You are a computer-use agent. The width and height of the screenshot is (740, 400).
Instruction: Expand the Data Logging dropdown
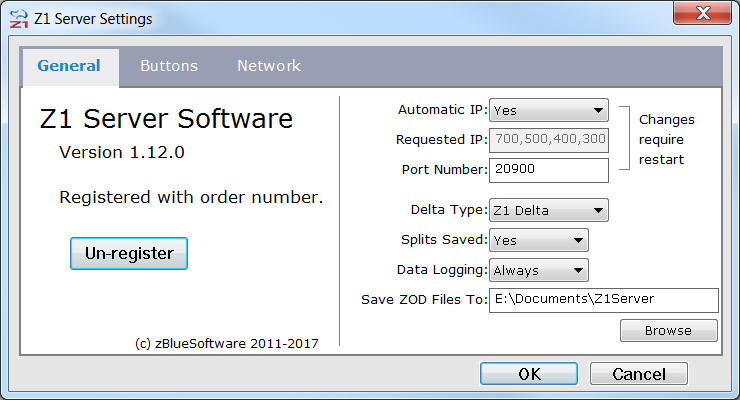tap(539, 270)
